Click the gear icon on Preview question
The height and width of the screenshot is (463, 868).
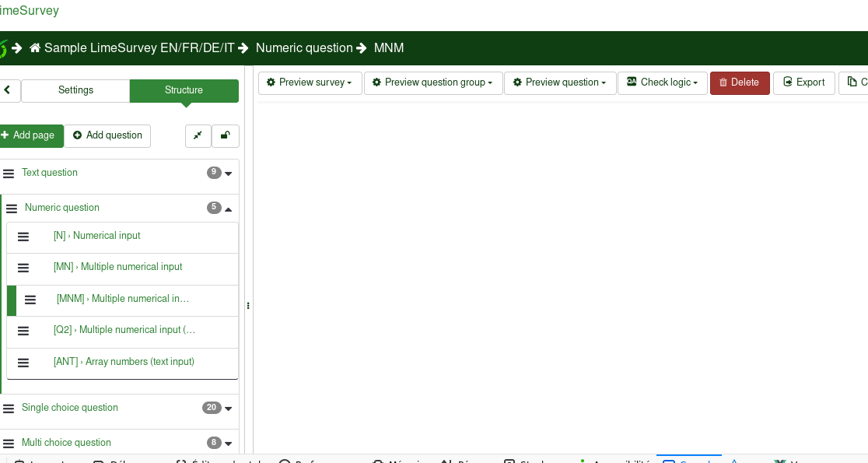coord(517,82)
